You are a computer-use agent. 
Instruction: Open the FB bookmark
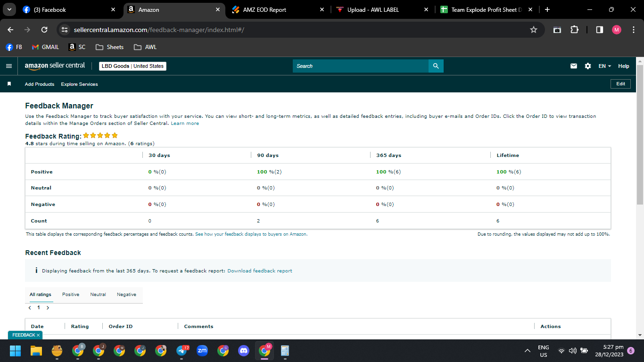tap(14, 47)
